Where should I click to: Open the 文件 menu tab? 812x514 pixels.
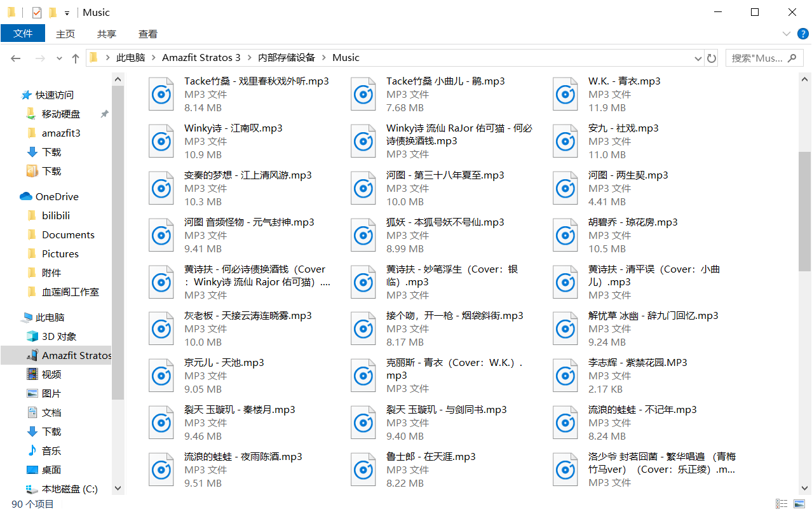[23, 33]
